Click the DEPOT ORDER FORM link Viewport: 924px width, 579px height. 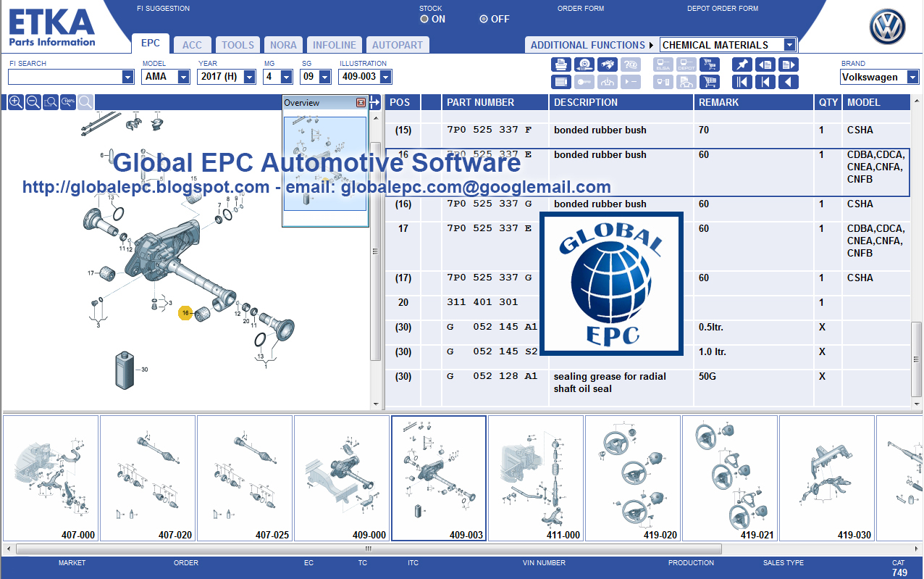tap(723, 9)
